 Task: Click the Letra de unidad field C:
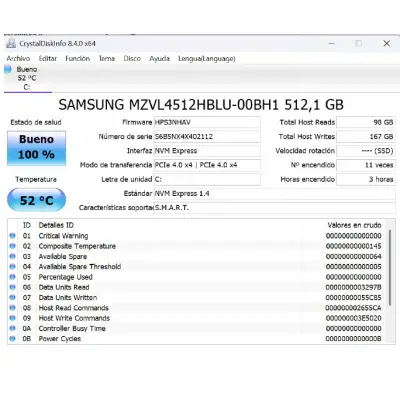click(x=207, y=179)
